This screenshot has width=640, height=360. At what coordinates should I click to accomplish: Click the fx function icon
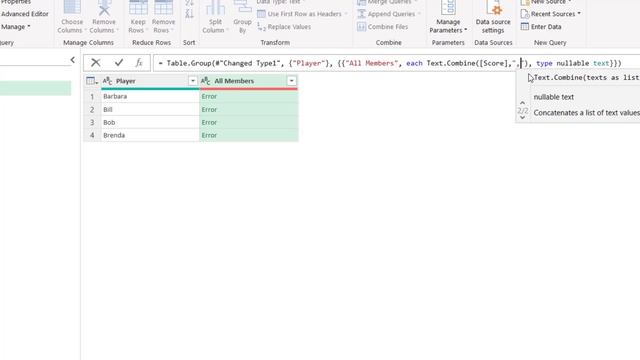click(x=139, y=62)
